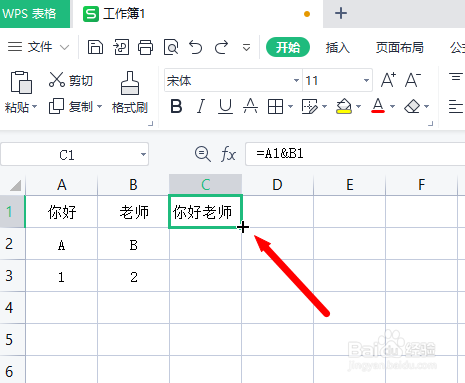Click the Redo arrow
Viewport: 465px width, 383px height.
pyautogui.click(x=221, y=47)
